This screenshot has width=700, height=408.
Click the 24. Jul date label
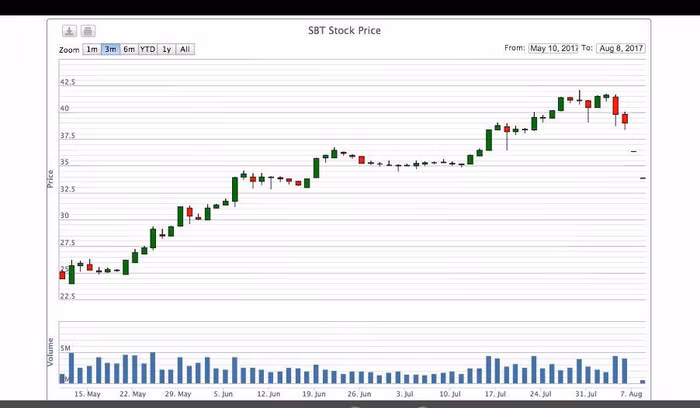coord(541,394)
